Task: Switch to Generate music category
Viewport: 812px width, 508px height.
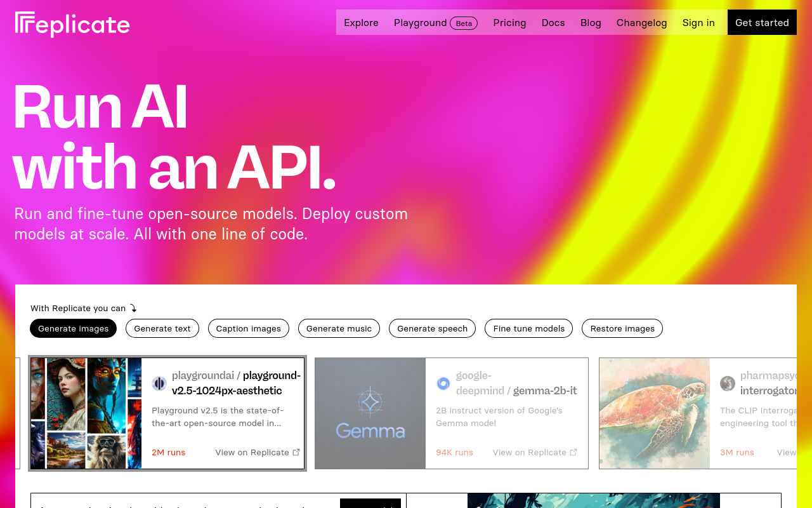Action: click(x=339, y=328)
